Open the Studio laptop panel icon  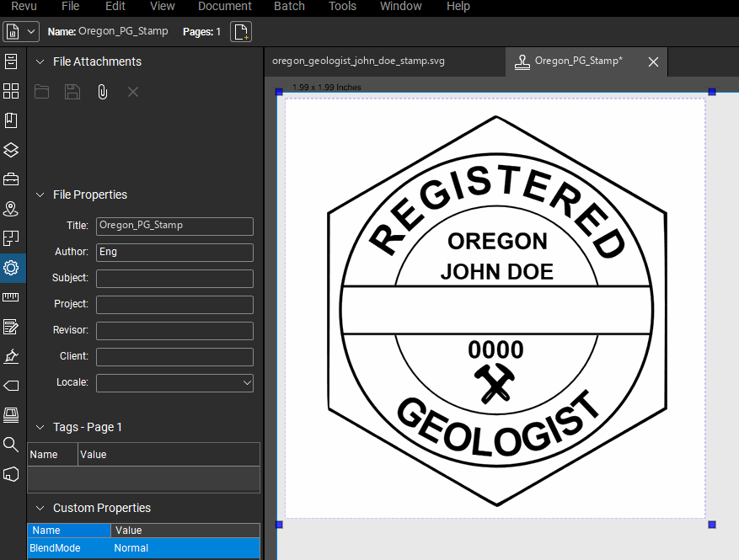click(11, 415)
